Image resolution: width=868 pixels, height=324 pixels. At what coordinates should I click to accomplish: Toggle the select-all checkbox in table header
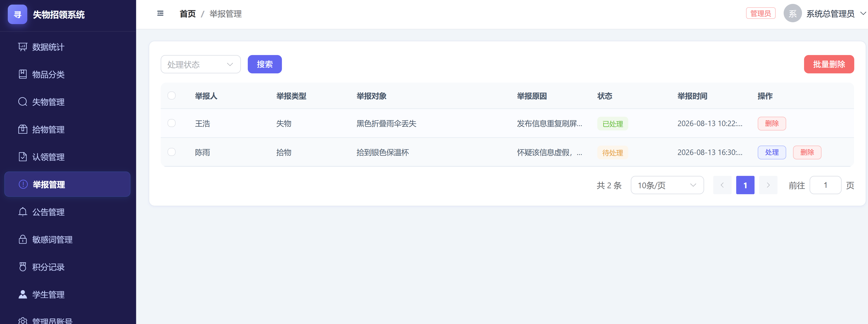point(171,96)
